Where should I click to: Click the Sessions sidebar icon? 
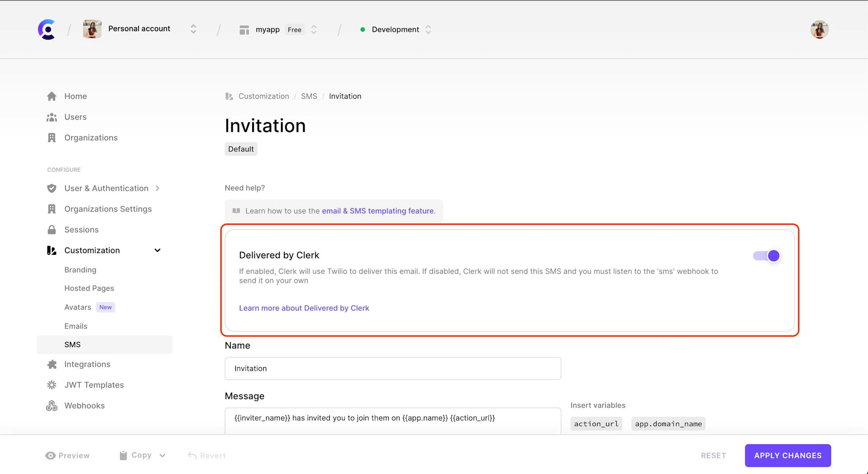click(52, 229)
